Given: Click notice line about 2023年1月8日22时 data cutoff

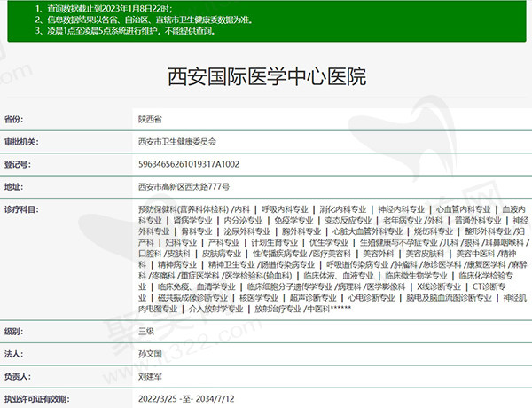Looking at the screenshot, I should 104,9.
